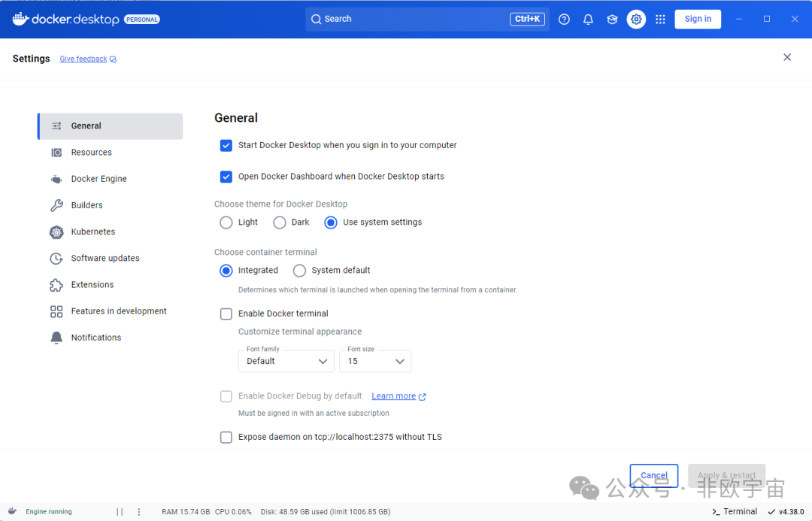
Task: Click the Builders wrench icon
Action: 56,205
